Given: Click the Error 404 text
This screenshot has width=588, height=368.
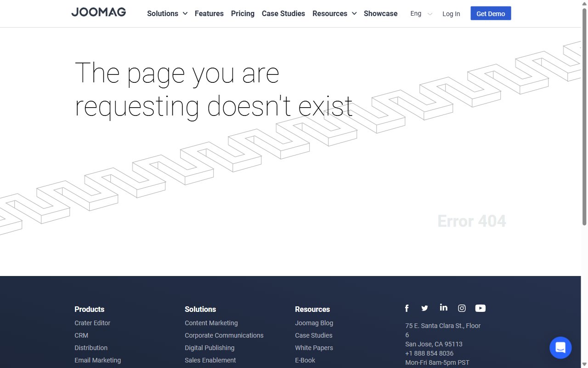Looking at the screenshot, I should click(472, 221).
